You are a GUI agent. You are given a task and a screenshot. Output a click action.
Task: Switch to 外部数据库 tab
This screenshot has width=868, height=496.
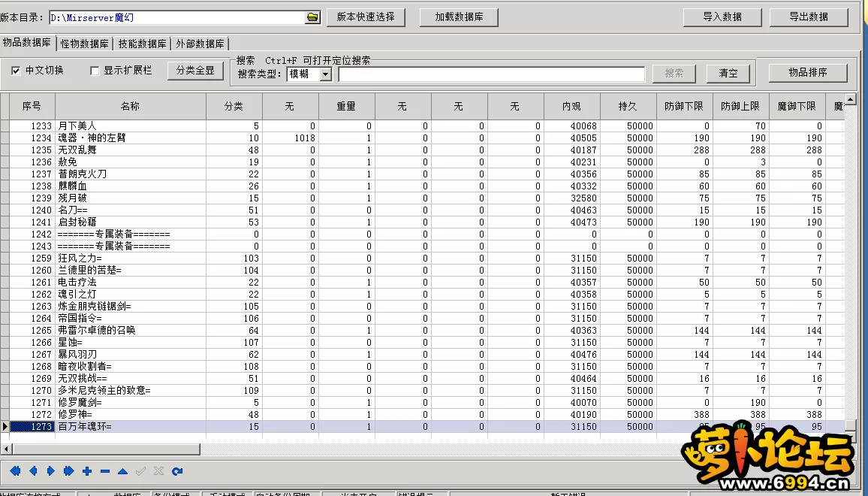200,44
